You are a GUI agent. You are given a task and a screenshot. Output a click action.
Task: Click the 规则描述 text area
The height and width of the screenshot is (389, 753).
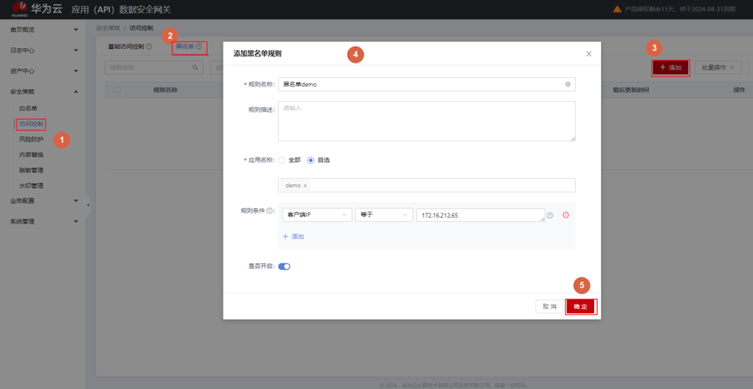(426, 121)
